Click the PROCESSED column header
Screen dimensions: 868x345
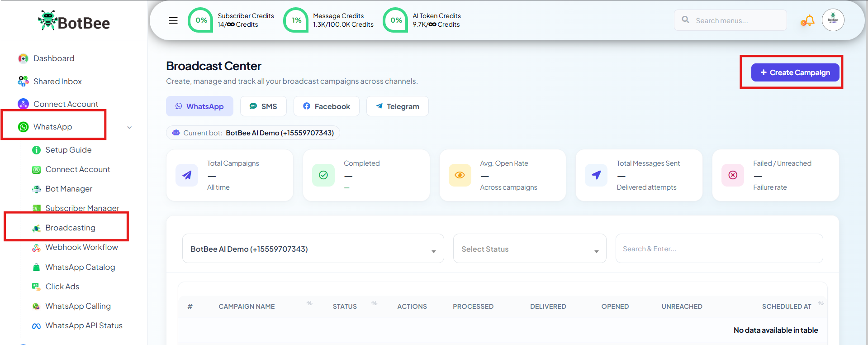pos(473,307)
